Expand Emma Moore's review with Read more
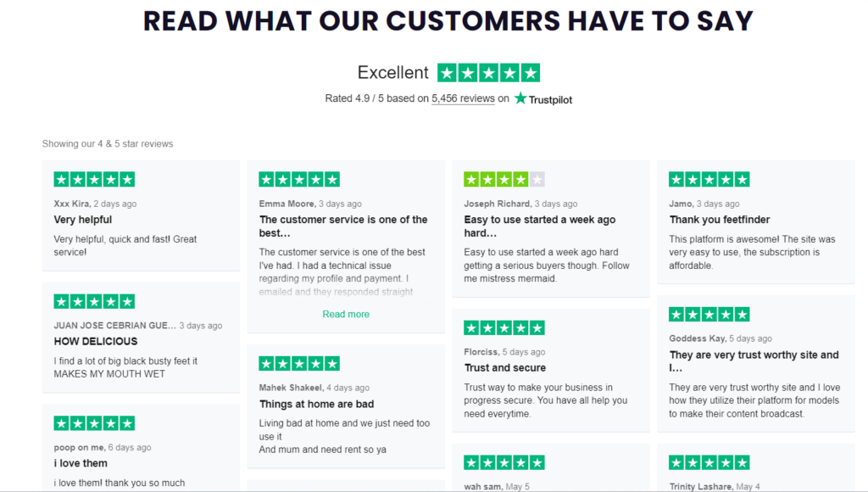The height and width of the screenshot is (492, 868). [x=346, y=314]
